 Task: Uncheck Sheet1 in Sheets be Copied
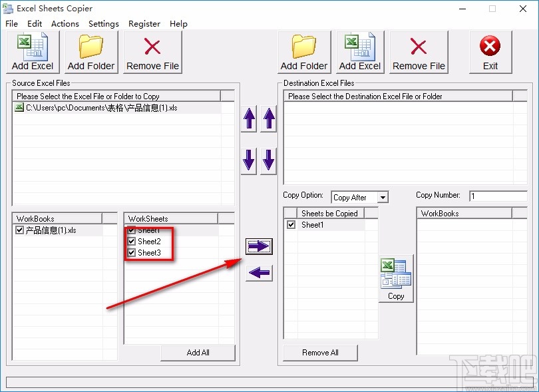291,225
